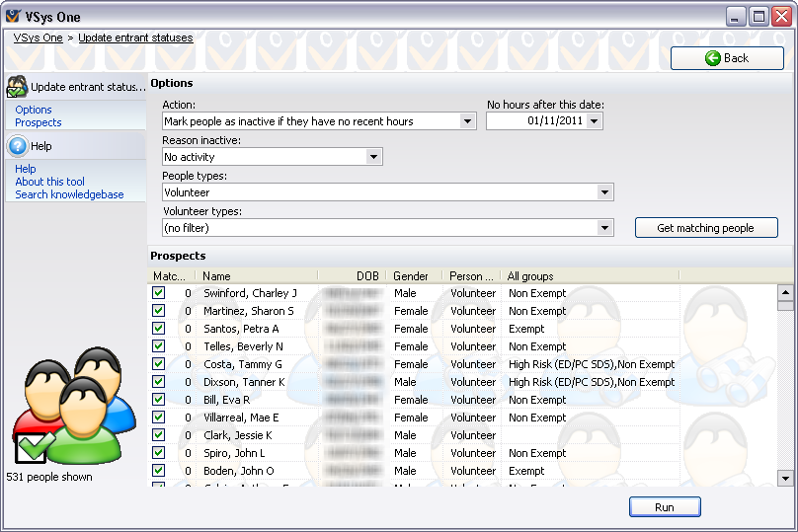Open the Options link in sidebar

[x=34, y=110]
